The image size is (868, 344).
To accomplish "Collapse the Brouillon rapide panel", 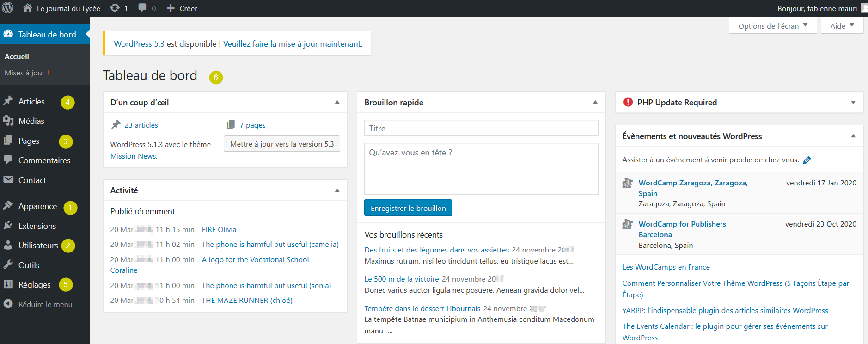I will click(x=595, y=102).
